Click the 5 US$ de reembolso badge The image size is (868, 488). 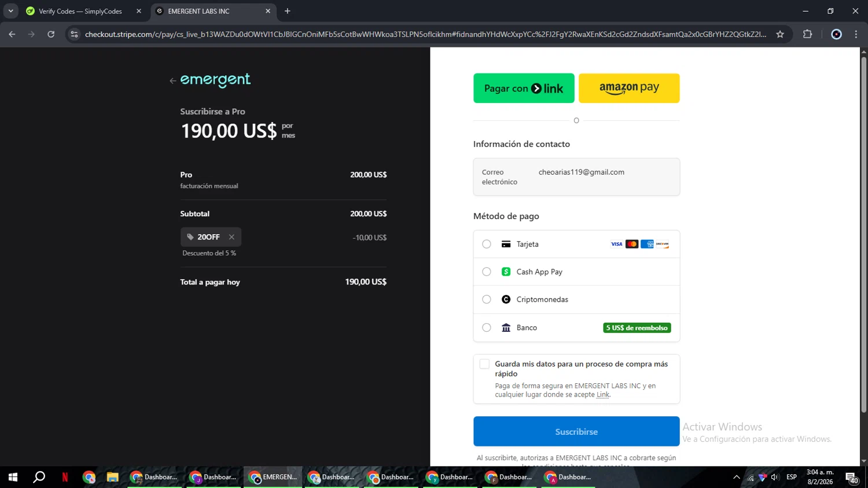click(x=637, y=328)
